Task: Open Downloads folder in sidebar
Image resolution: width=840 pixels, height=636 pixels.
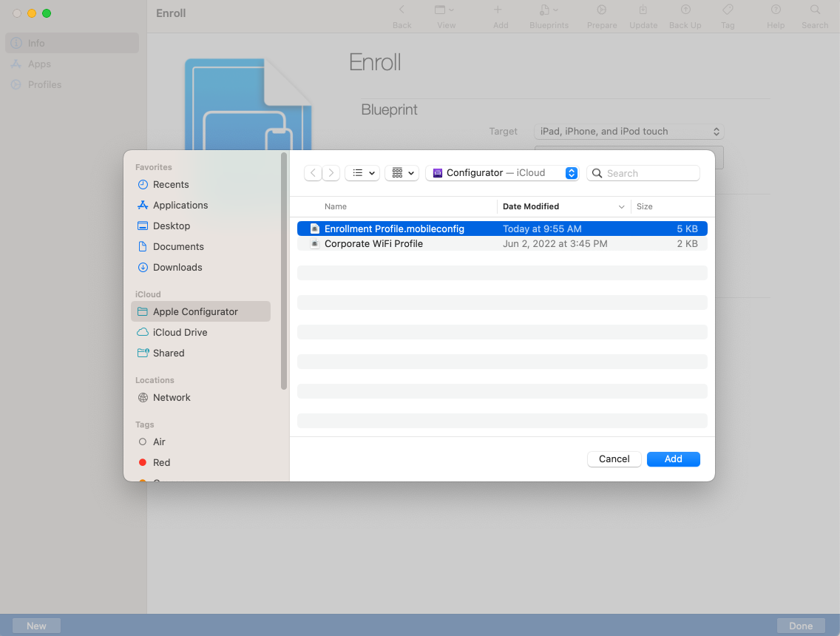Action: (x=200, y=268)
